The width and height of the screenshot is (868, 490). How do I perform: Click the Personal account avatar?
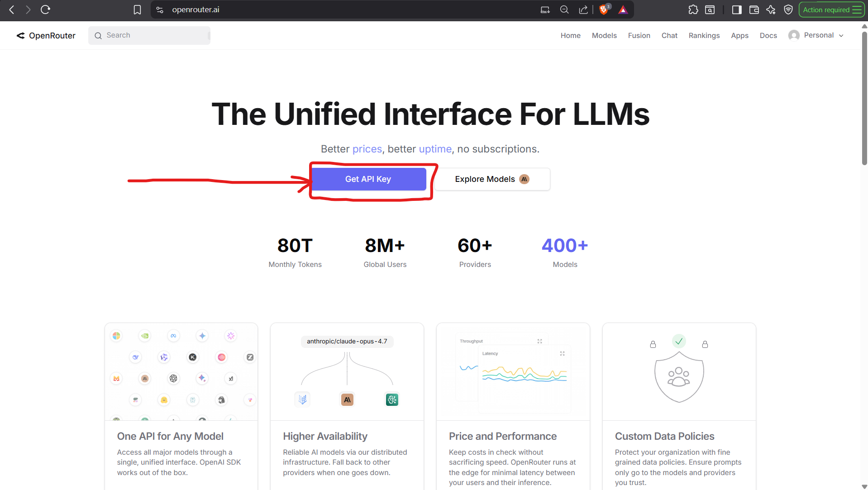pyautogui.click(x=794, y=35)
